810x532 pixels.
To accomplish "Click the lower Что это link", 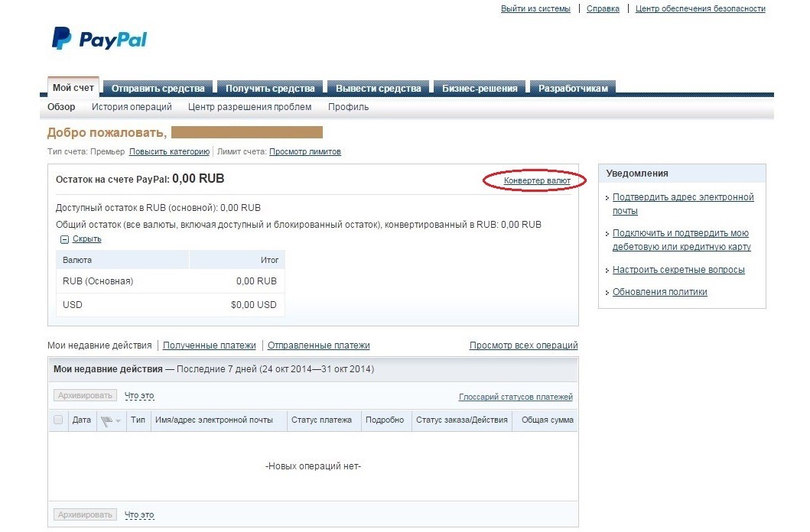I will pyautogui.click(x=139, y=515).
